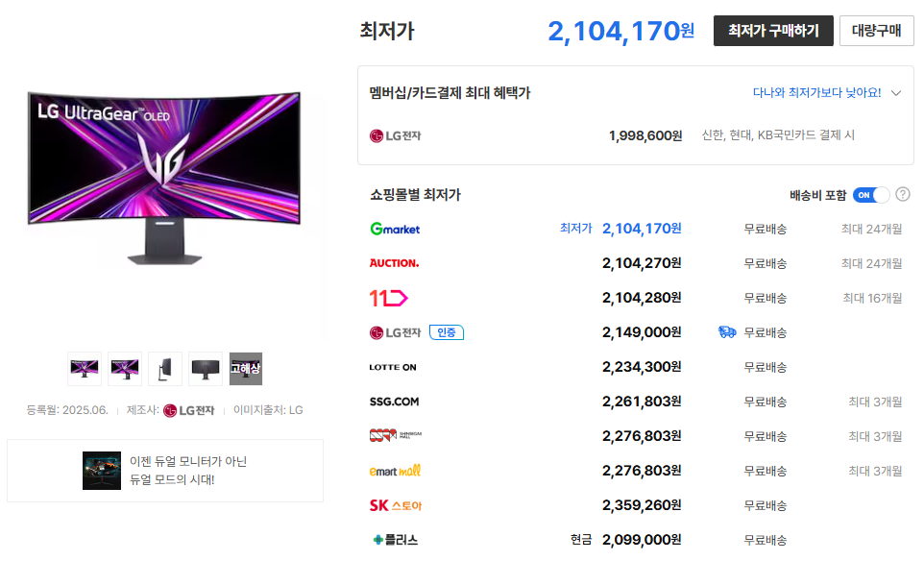Click the Shinsegae mall logo
This screenshot has height=585, width=924.
pos(395,436)
